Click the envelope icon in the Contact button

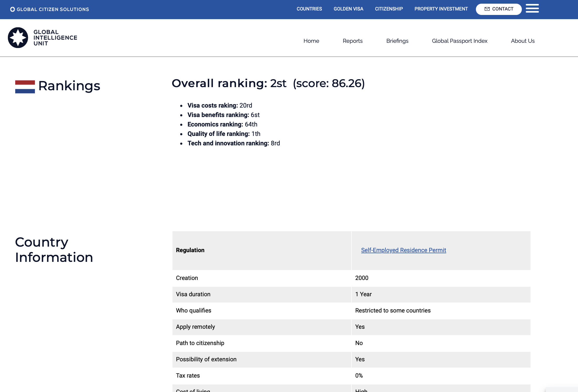point(487,9)
